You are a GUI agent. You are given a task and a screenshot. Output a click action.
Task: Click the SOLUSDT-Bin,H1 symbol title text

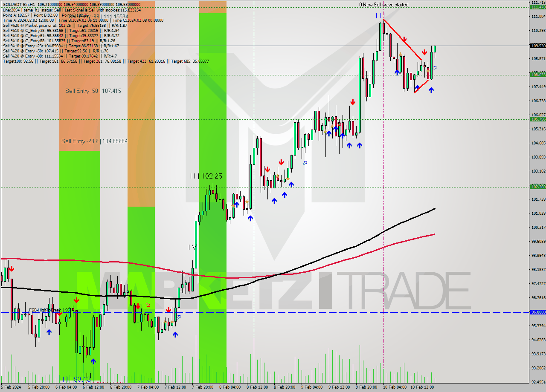coord(19,5)
